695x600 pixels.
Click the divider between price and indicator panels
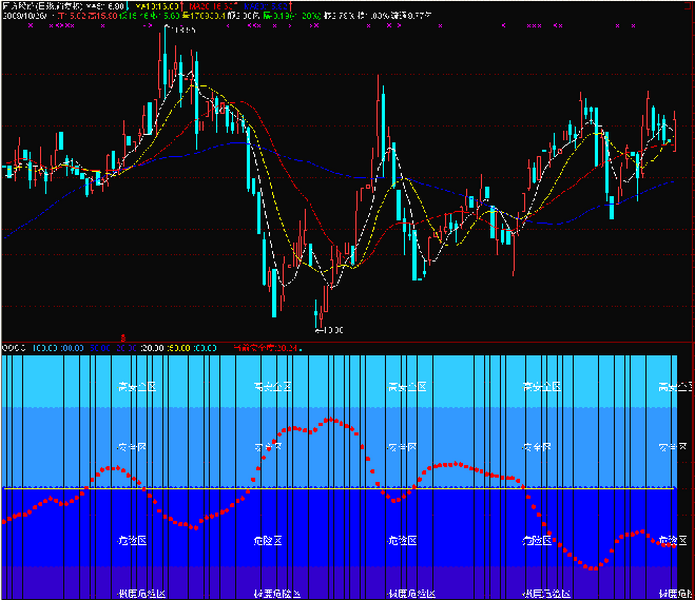pyautogui.click(x=347, y=341)
